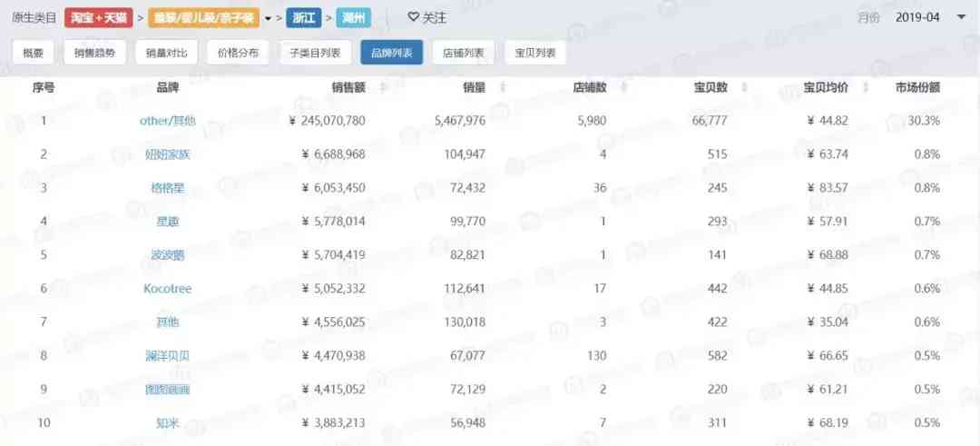The height and width of the screenshot is (446, 980).
Task: Select the 淘宝+天猫 platform tag
Action: (x=99, y=17)
